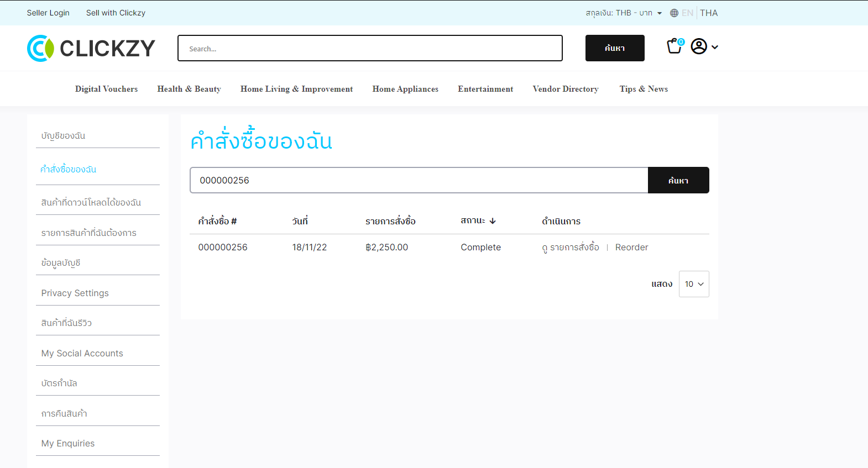This screenshot has width=868, height=468.
Task: Select คำสั่งซื้อของฉัน in sidebar
Action: point(69,169)
